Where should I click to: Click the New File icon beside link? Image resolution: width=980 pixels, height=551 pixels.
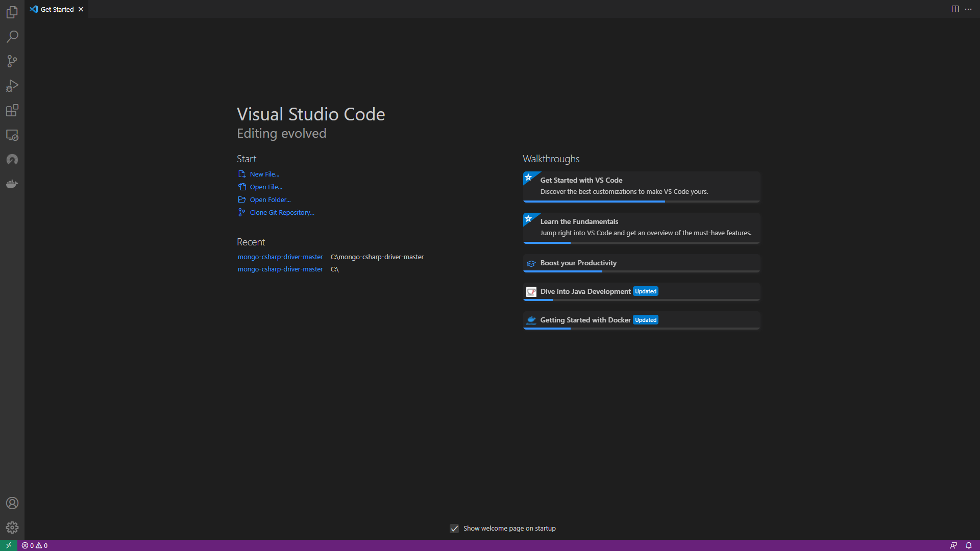coord(242,174)
